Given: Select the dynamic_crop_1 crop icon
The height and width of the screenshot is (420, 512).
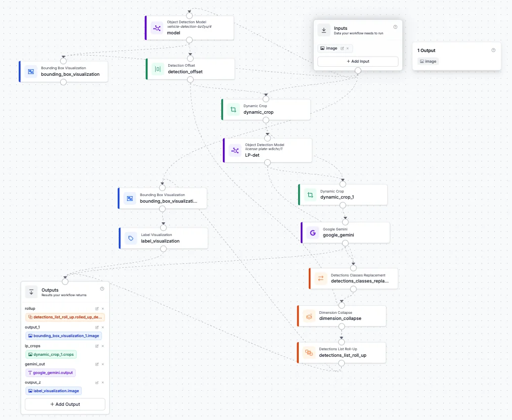Looking at the screenshot, I should click(310, 195).
